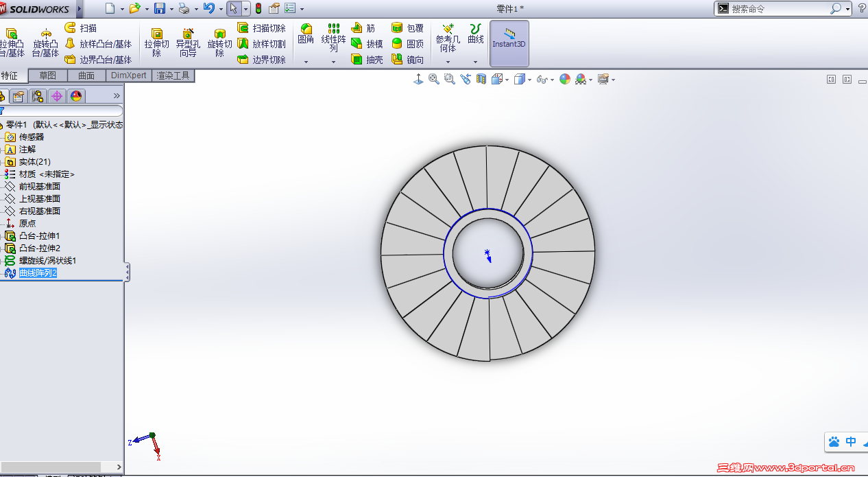Expand more manager tabs chevron

(117, 95)
